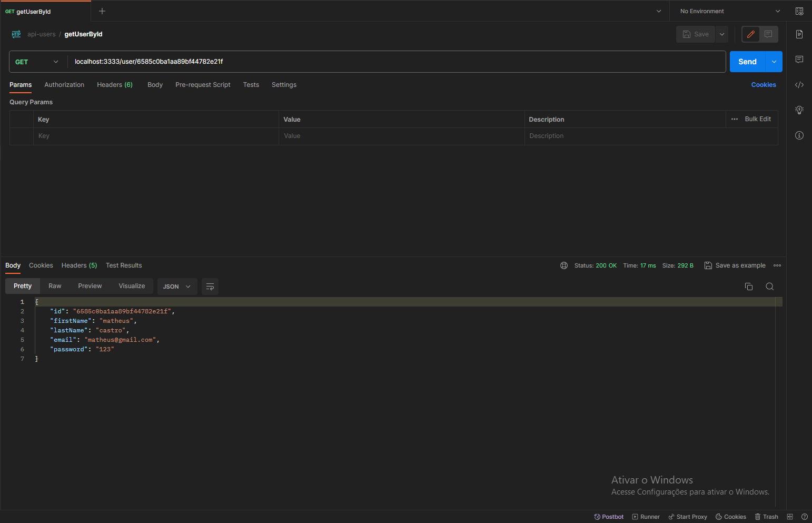
Task: Switch response view to Preview
Action: (90, 286)
